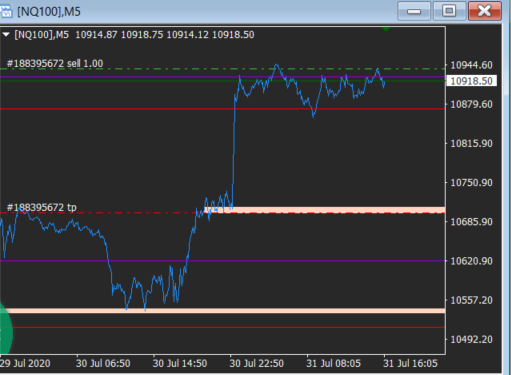The height and width of the screenshot is (375, 511).
Task: Click the green chart shift triangle marker
Action: coord(386,29)
